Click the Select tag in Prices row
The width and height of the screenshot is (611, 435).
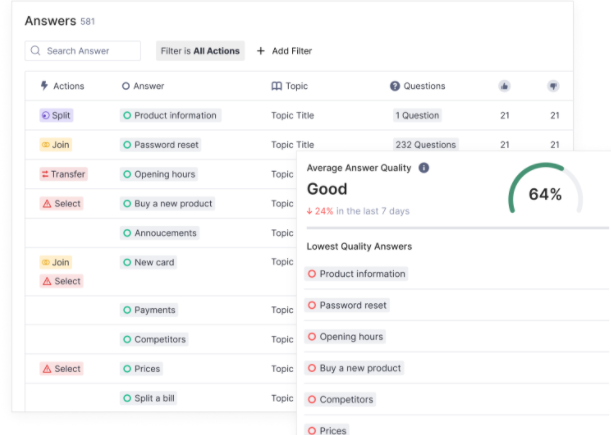coord(62,369)
